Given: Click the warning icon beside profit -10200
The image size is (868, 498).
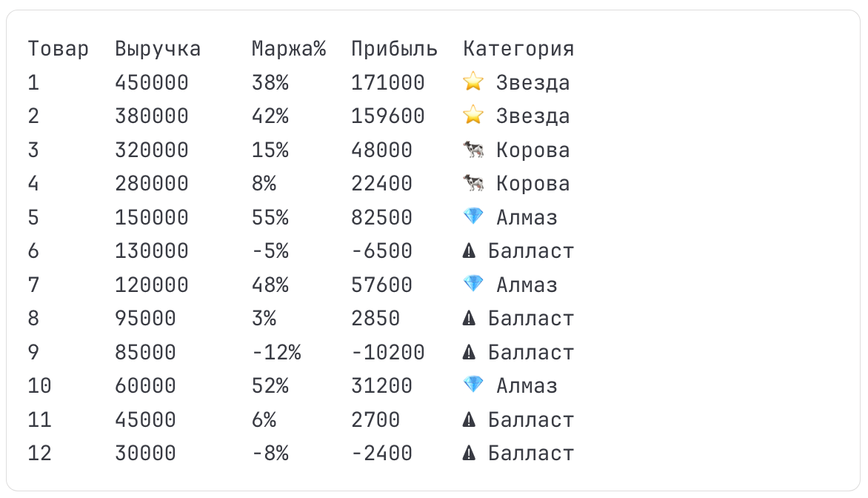Looking at the screenshot, I should pyautogui.click(x=469, y=352).
